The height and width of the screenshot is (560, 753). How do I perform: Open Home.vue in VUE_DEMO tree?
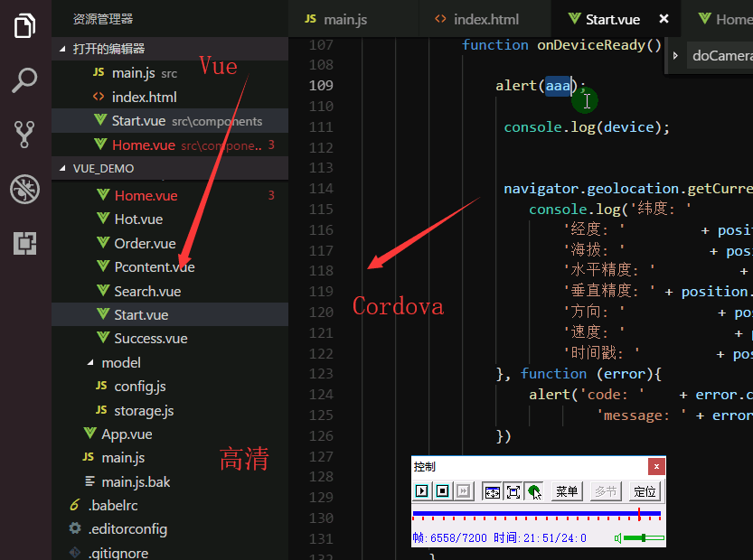click(x=170, y=195)
